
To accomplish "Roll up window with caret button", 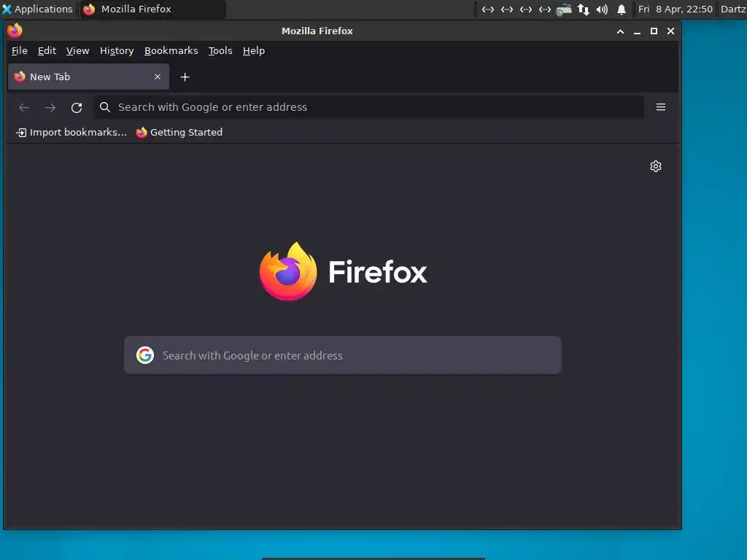I will tap(620, 31).
